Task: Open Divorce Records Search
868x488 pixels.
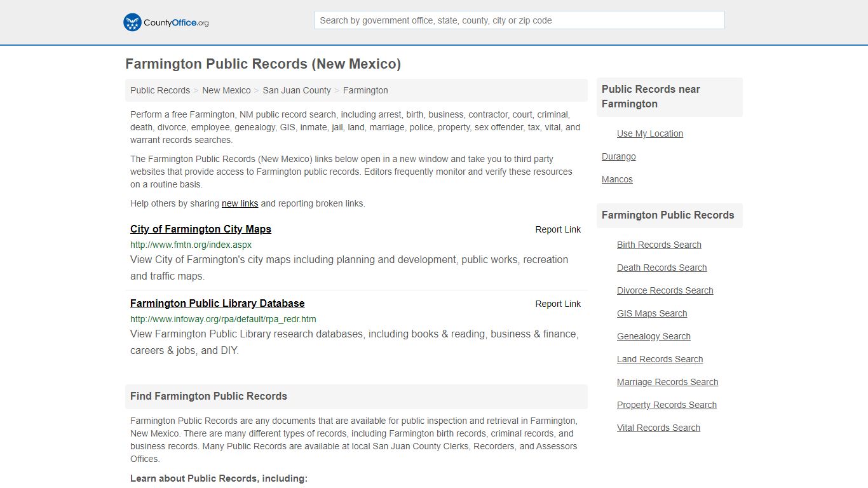Action: [x=665, y=290]
